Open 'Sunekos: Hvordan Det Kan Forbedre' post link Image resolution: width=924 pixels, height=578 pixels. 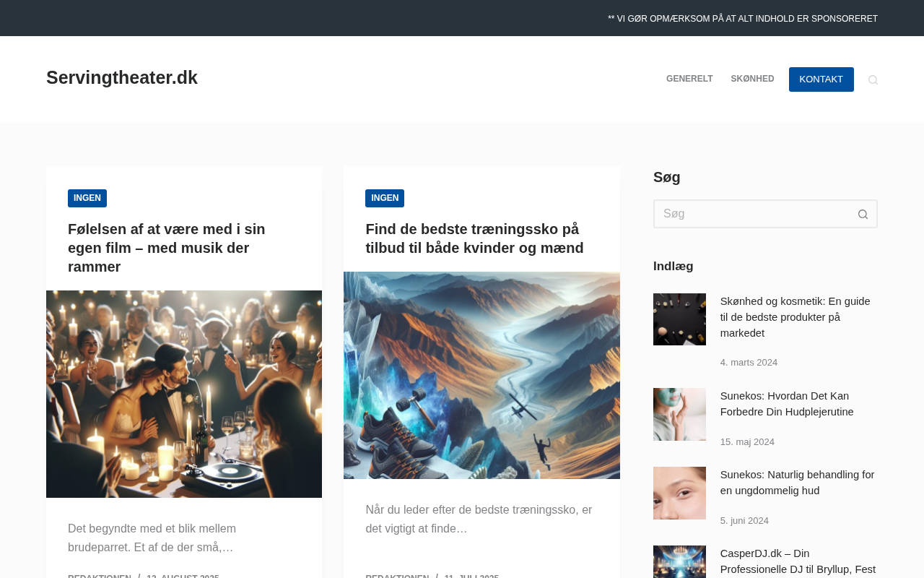click(787, 404)
